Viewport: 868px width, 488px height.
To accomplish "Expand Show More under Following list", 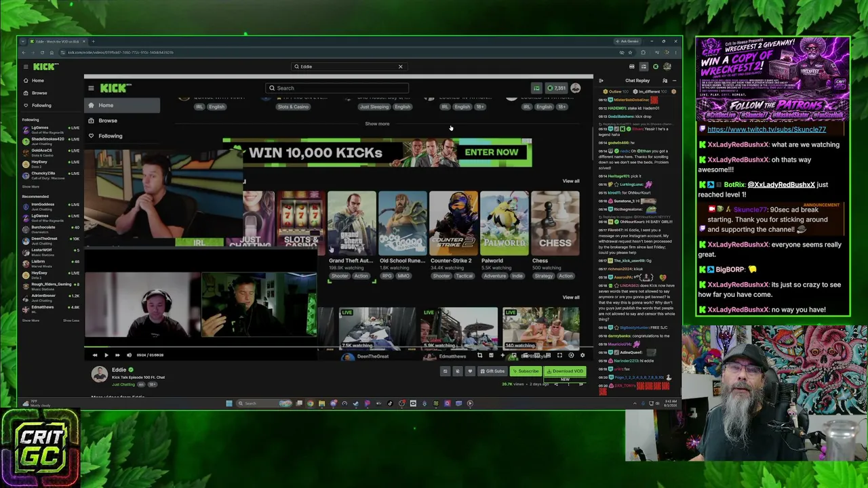I will click(31, 186).
